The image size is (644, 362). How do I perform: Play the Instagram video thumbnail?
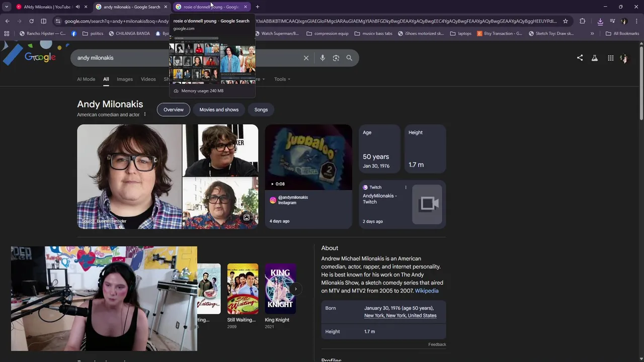pos(308,157)
